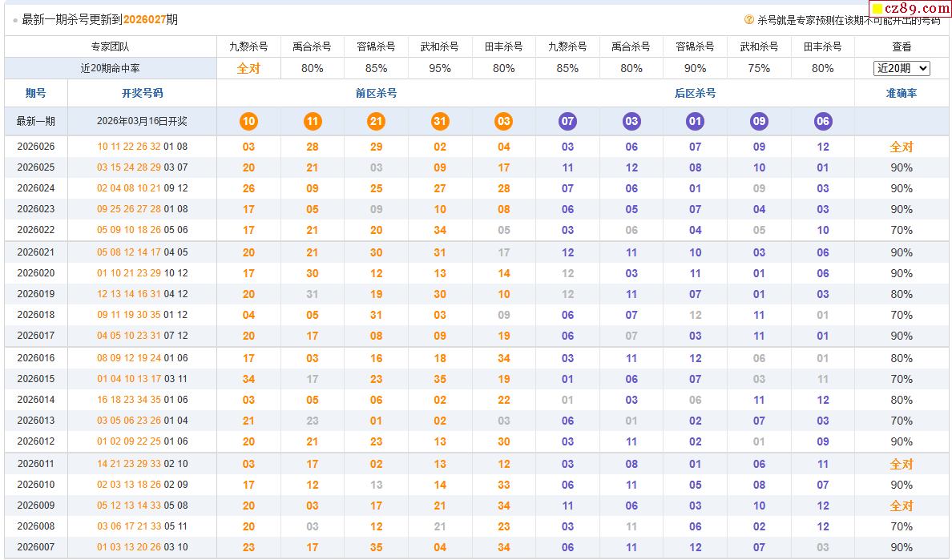This screenshot has width=952, height=560.
Task: Click the purple ball numbered 09
Action: [759, 122]
